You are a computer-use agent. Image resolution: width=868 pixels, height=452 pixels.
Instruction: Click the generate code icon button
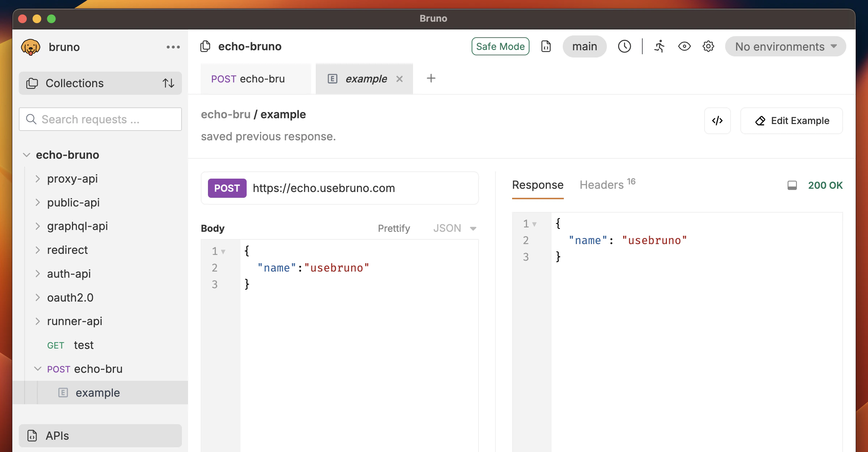click(717, 121)
